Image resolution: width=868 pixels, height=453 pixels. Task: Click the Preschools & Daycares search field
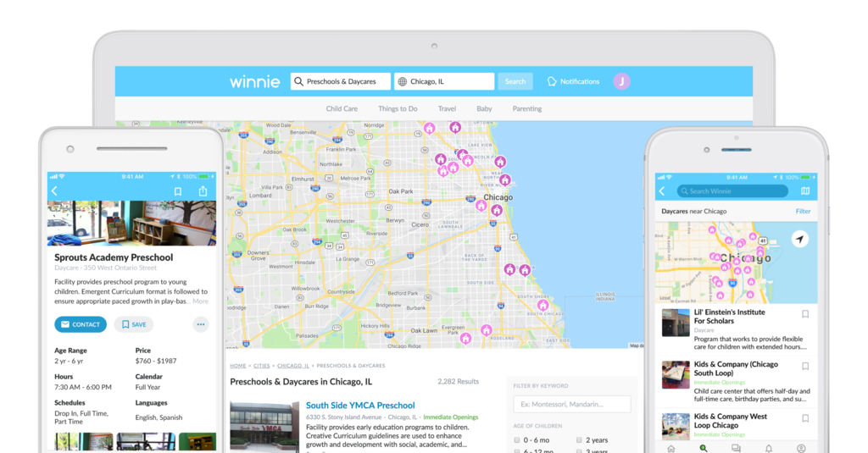(x=341, y=81)
